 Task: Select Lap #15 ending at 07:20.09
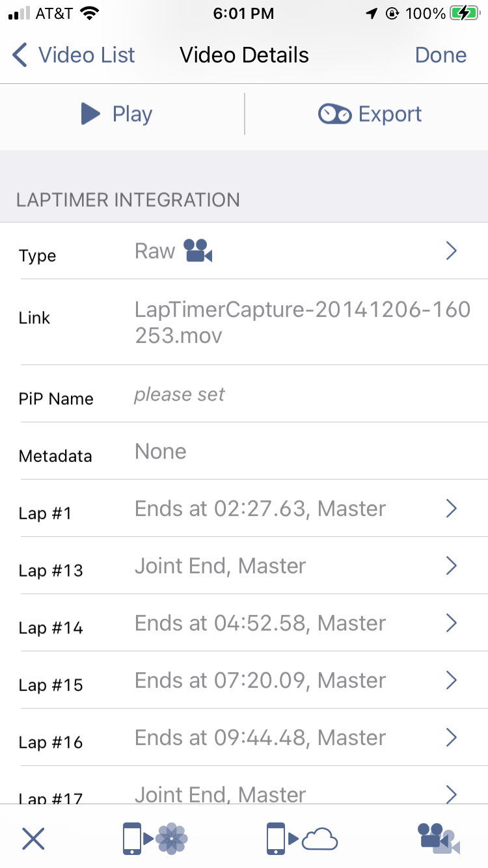pos(244,681)
